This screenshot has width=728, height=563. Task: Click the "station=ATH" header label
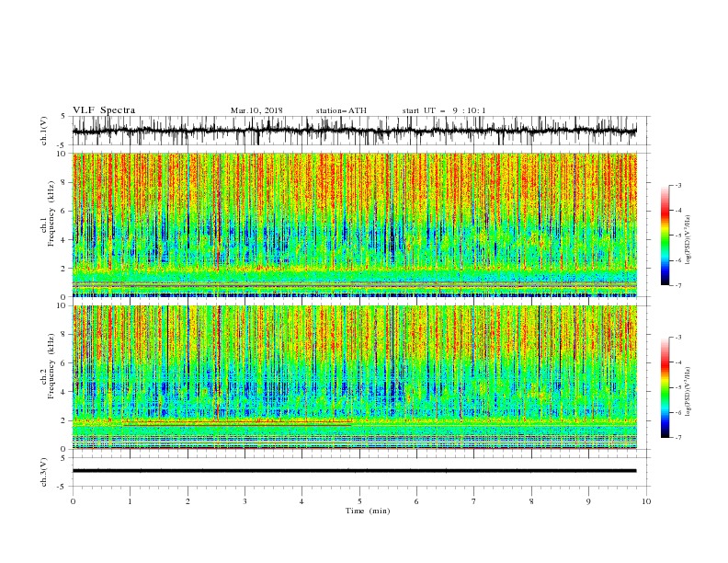(341, 110)
